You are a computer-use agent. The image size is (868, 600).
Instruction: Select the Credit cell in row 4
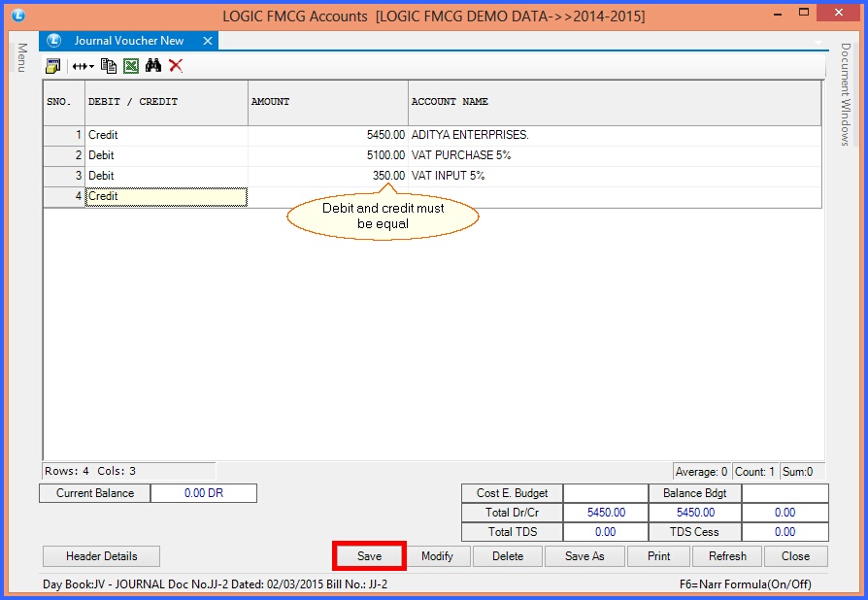[166, 196]
